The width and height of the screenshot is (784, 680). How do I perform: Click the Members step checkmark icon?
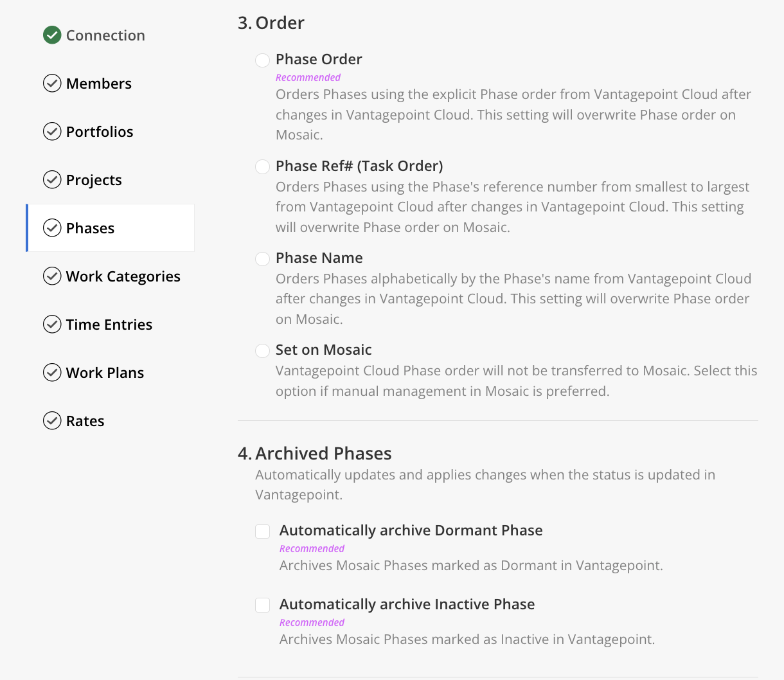tap(52, 84)
